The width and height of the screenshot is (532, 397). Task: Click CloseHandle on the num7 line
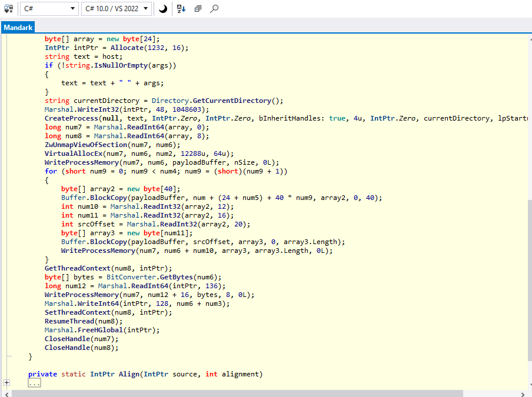(67, 339)
